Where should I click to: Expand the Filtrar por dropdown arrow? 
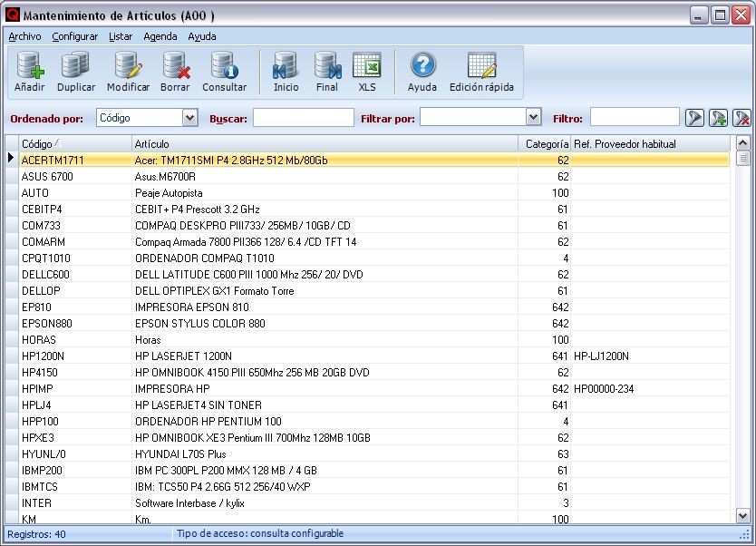533,117
